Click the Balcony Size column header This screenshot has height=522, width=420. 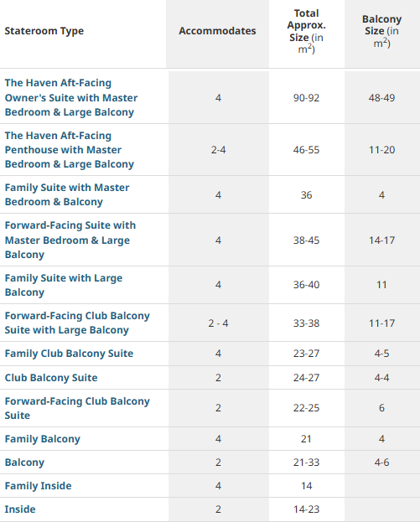(x=381, y=31)
